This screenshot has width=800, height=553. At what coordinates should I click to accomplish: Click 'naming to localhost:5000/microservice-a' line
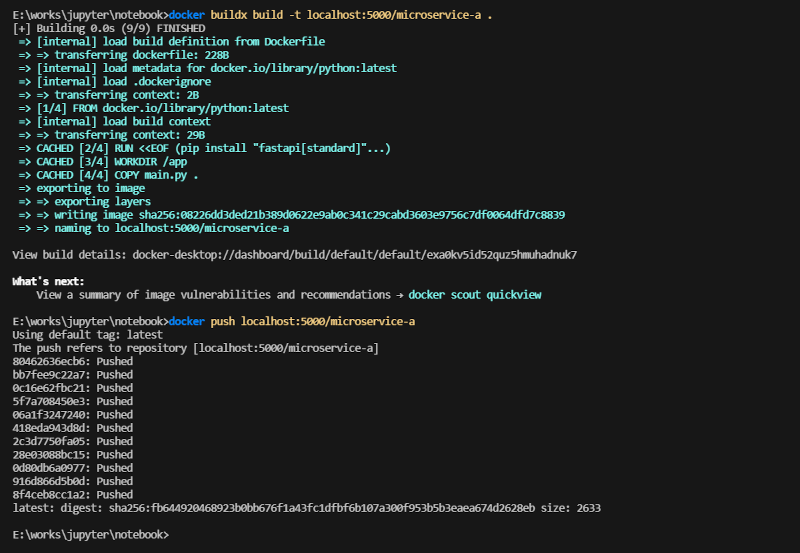point(154,228)
